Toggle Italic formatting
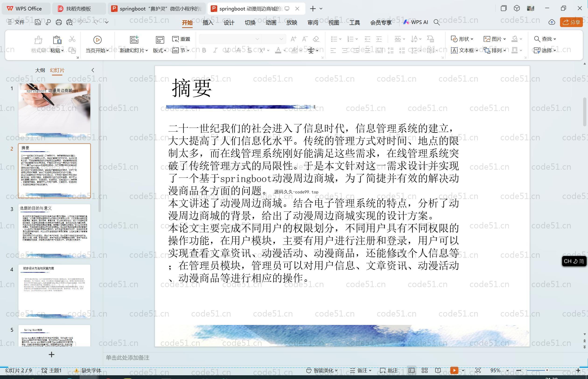The width and height of the screenshot is (588, 379). (215, 50)
